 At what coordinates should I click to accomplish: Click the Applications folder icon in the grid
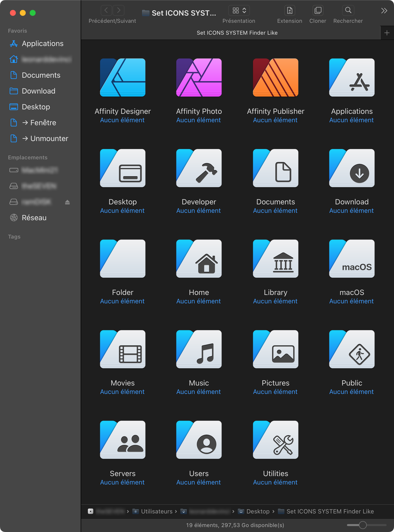352,77
